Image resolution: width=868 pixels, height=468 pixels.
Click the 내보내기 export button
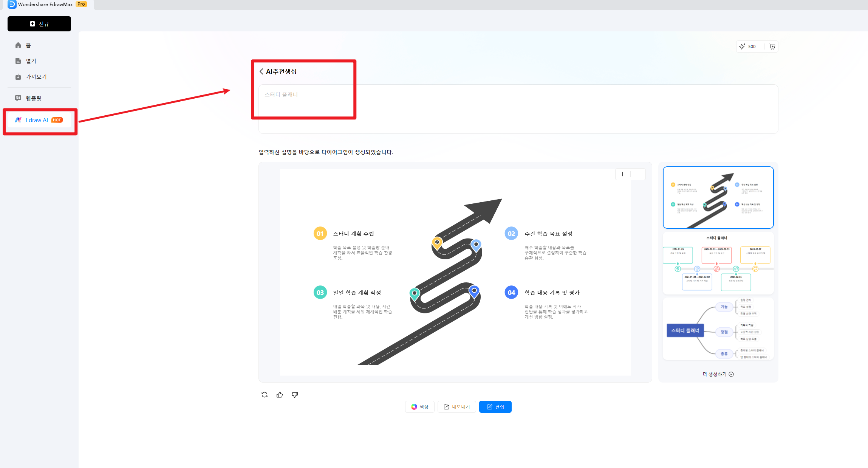pos(456,407)
